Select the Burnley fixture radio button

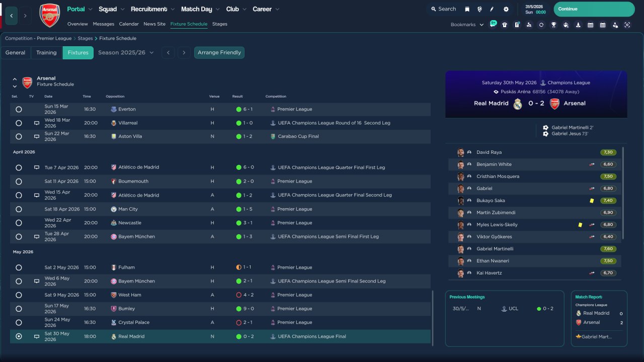tap(19, 309)
